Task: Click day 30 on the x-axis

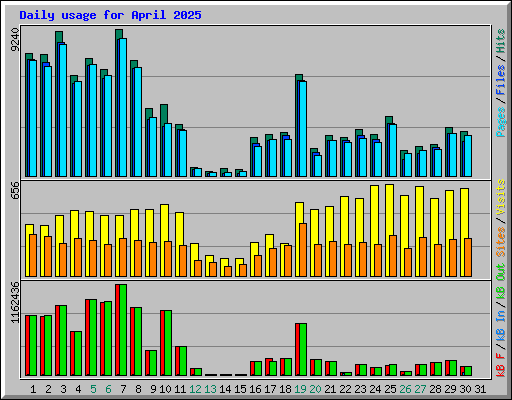Action: pos(465,389)
